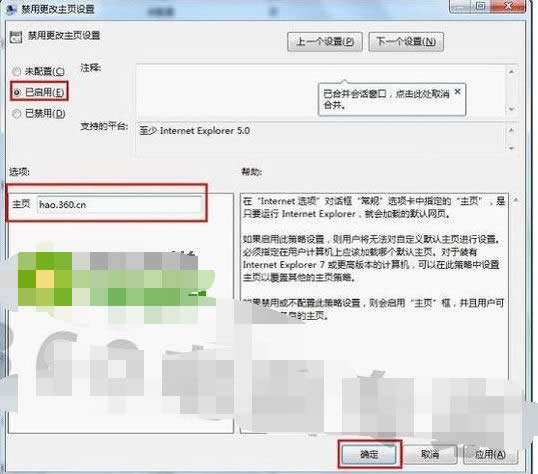Click the comment box scroll up arrow
538x474 pixels.
[x=511, y=71]
